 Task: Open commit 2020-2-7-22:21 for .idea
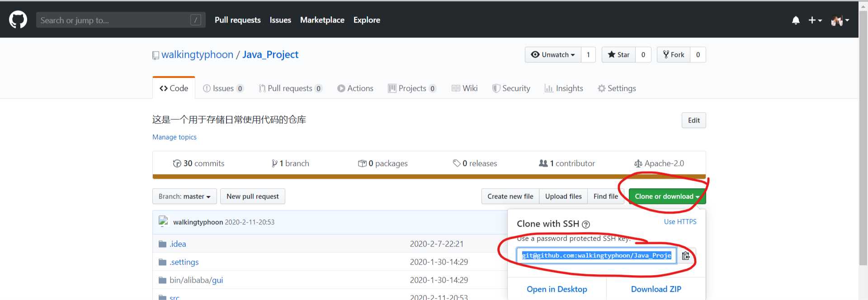tap(437, 244)
